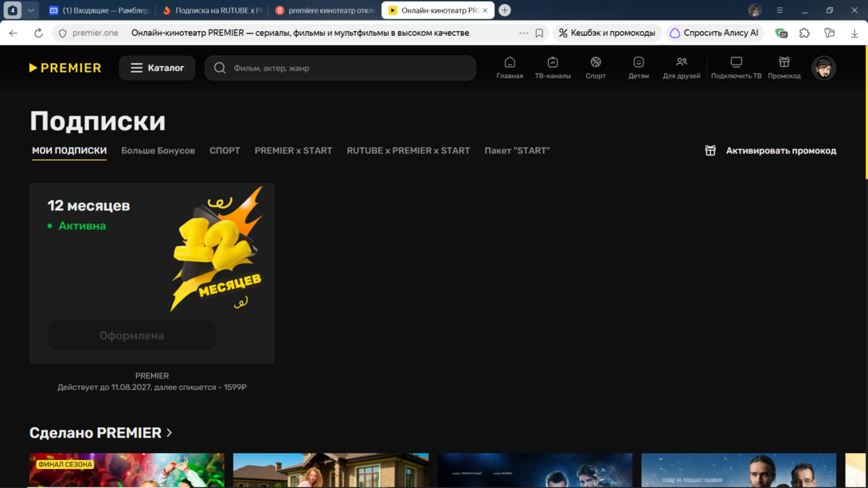Viewport: 868px width, 488px height.
Task: Open the user profile avatar
Action: (823, 68)
